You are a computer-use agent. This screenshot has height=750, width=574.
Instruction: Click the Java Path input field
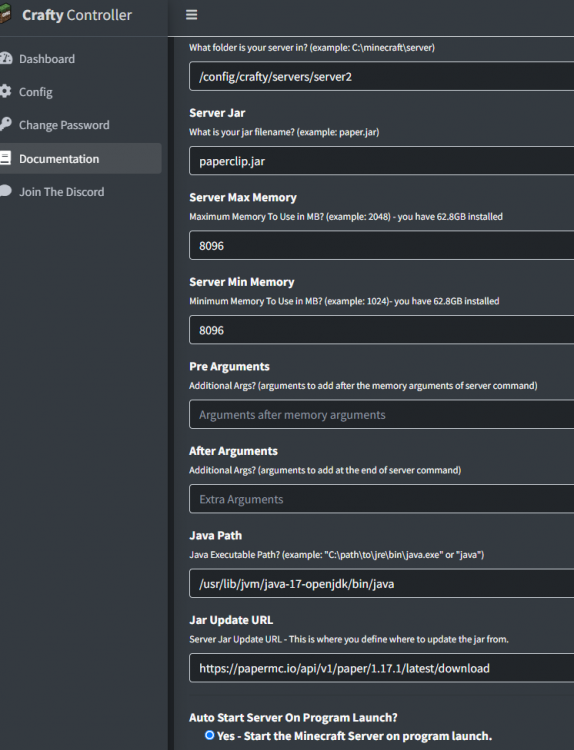[x=382, y=583]
